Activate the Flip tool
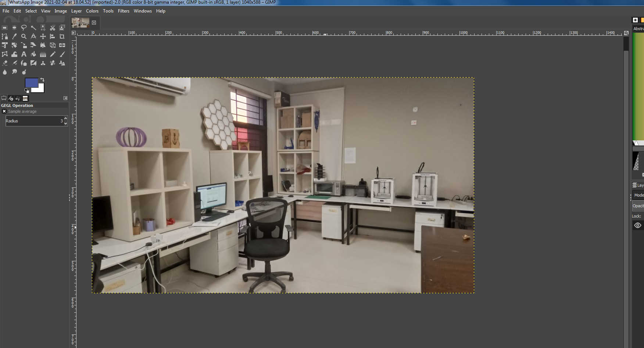644x348 pixels. click(x=62, y=45)
